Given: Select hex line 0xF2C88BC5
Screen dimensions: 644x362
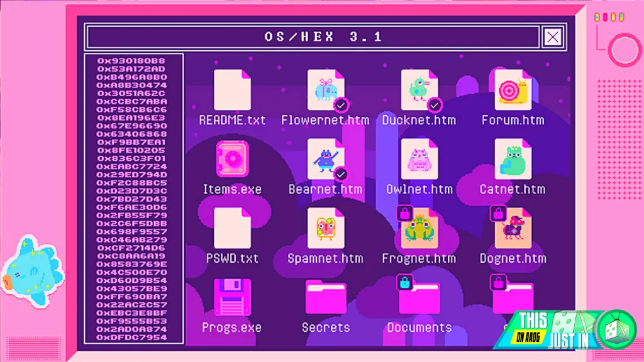Looking at the screenshot, I should point(131,183).
